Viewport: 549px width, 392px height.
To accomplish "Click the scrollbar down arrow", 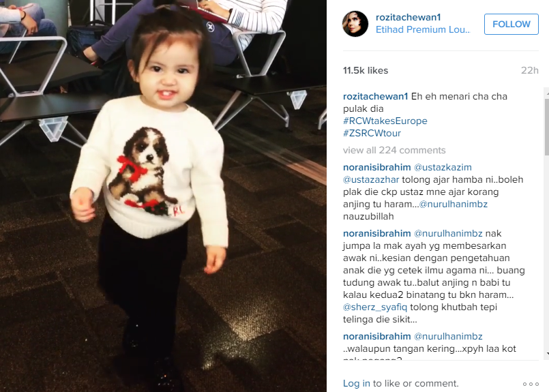I will (x=546, y=355).
